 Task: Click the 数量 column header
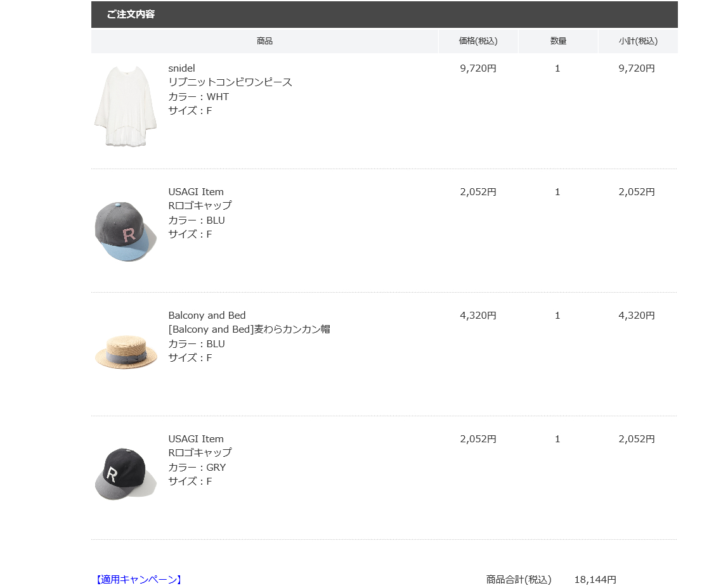[558, 41]
